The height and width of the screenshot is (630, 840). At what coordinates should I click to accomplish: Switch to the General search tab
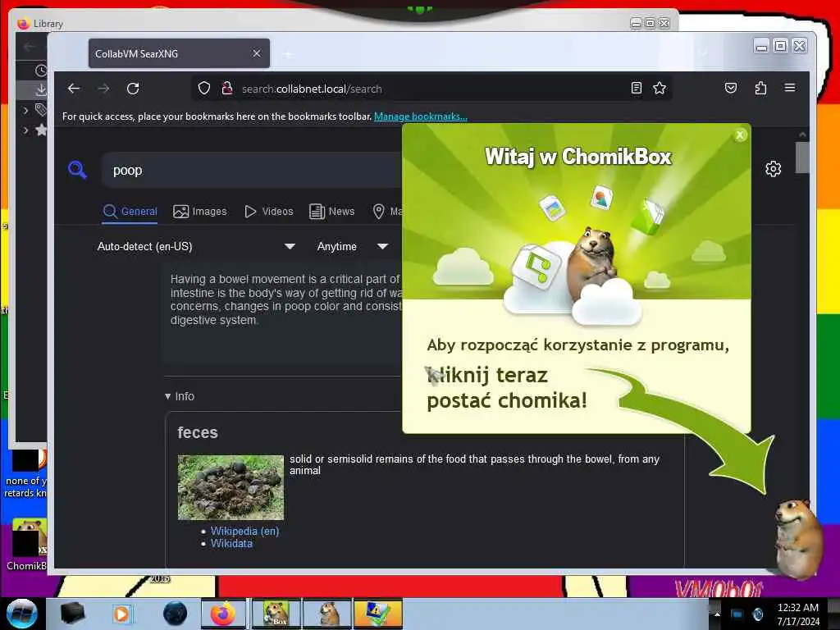click(130, 211)
